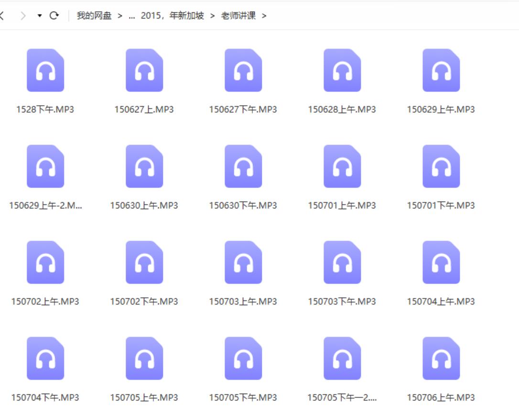Select the 1528下午.MP3 audio file icon
This screenshot has height=420, width=519.
[45, 70]
